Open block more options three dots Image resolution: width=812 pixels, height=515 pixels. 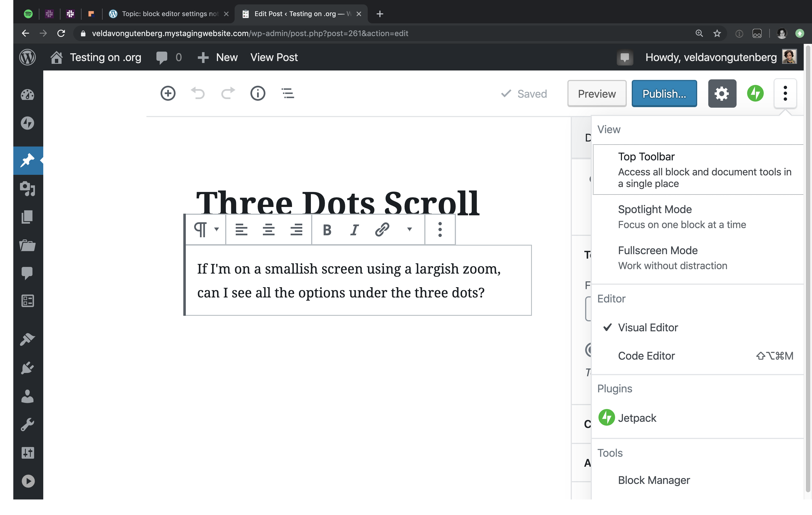coord(440,230)
